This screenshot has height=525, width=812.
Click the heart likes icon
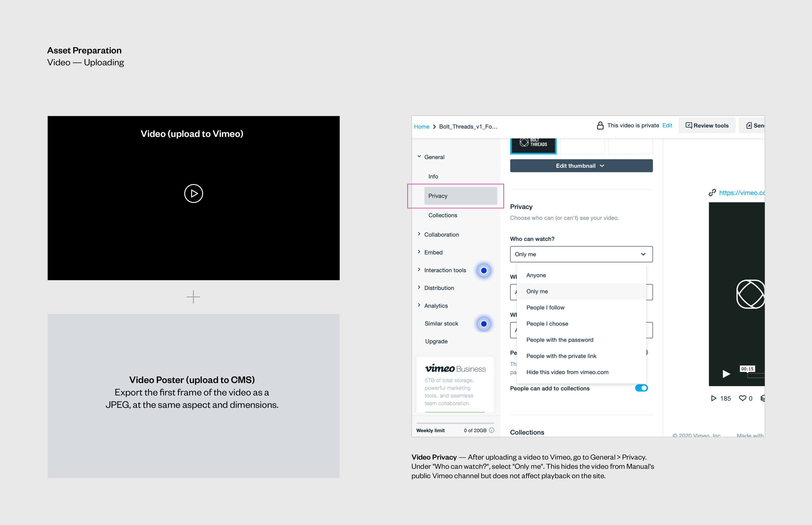click(742, 398)
